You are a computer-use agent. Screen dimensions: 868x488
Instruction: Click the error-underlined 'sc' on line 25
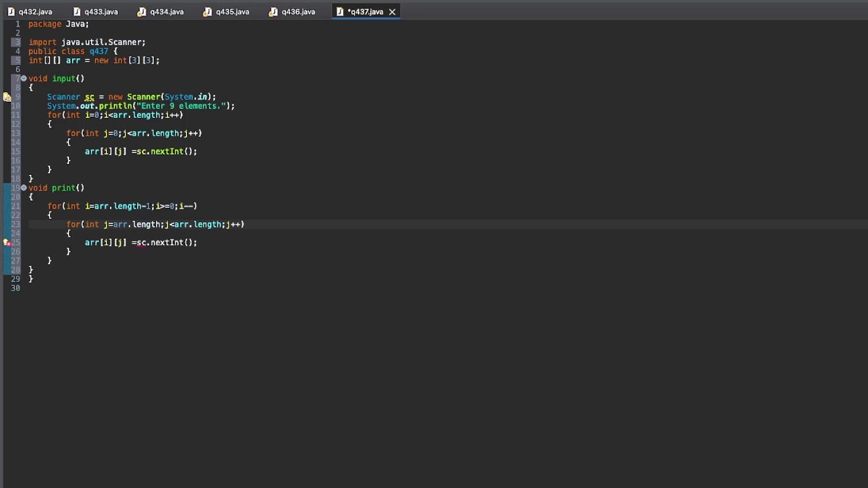coord(141,243)
